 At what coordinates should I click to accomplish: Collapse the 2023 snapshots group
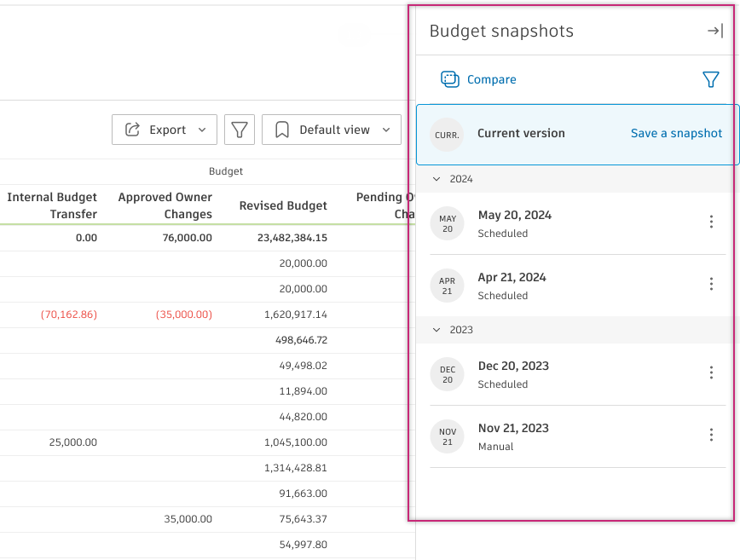[x=437, y=330]
